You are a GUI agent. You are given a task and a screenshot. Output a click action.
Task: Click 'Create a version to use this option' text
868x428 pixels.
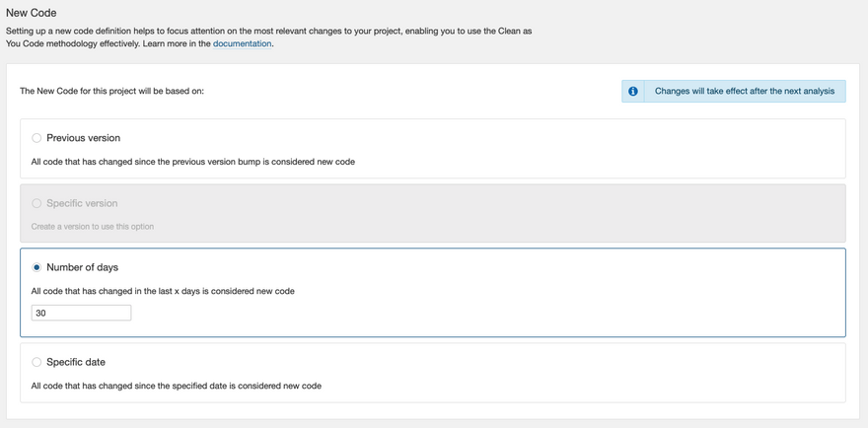click(x=93, y=227)
